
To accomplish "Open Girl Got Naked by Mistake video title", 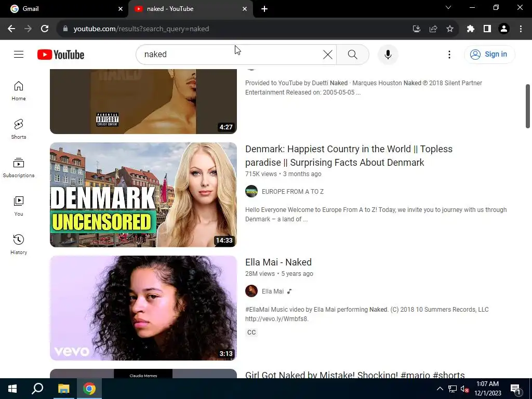I will pos(355,375).
